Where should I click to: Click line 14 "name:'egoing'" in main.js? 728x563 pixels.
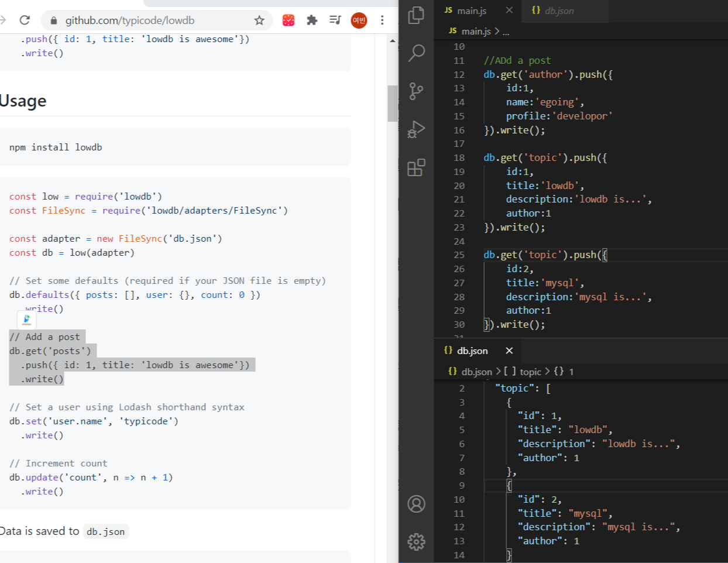tap(545, 102)
